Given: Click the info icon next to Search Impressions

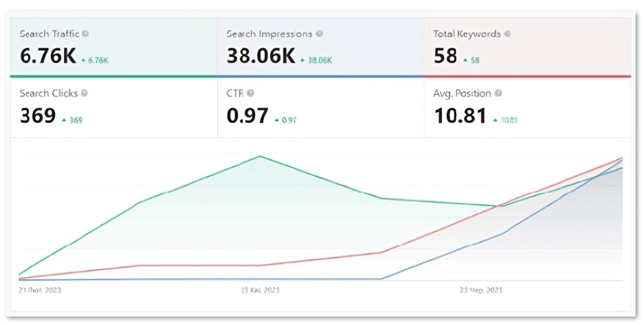Looking at the screenshot, I should [x=320, y=34].
